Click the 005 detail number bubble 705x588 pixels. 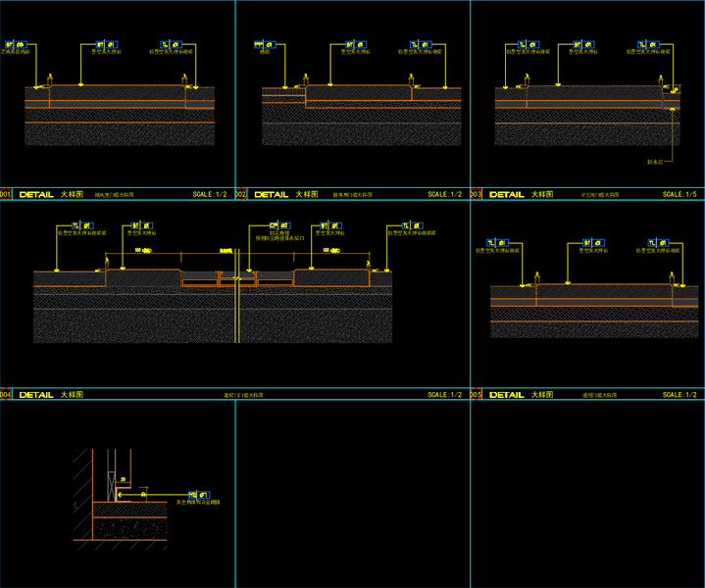click(476, 394)
